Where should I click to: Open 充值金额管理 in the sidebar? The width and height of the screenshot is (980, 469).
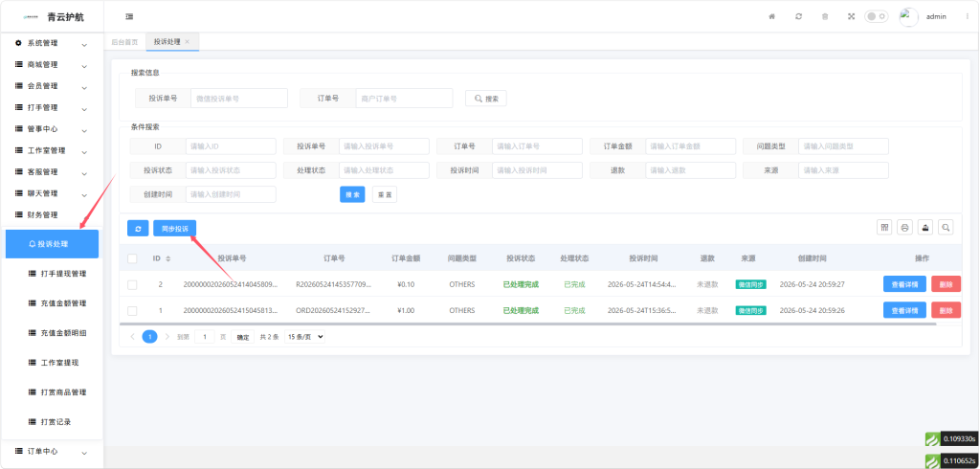(x=57, y=303)
